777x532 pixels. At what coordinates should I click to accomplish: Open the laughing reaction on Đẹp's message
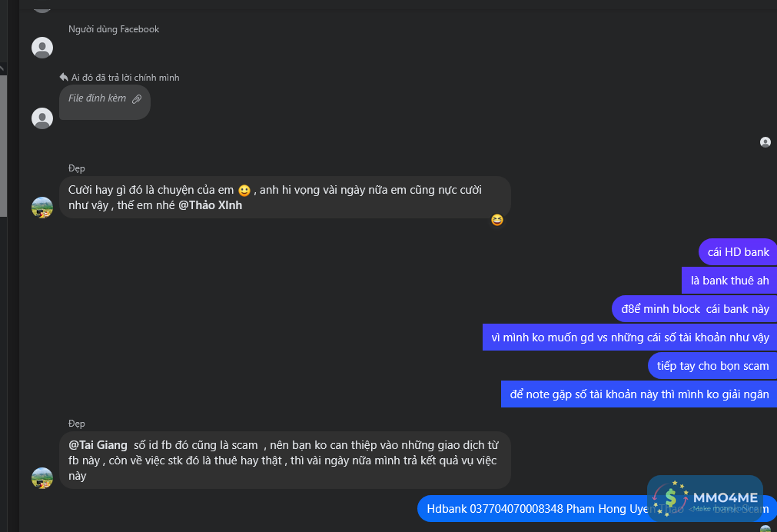click(497, 220)
